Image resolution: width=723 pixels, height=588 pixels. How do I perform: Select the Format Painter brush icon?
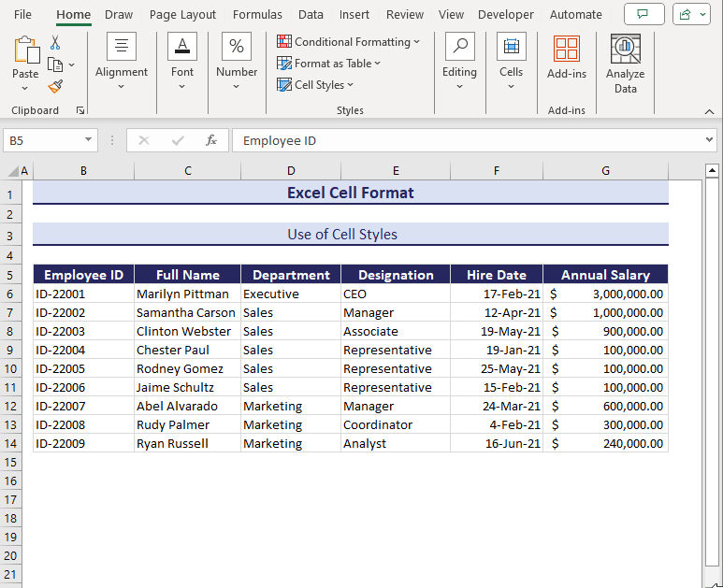(x=55, y=86)
